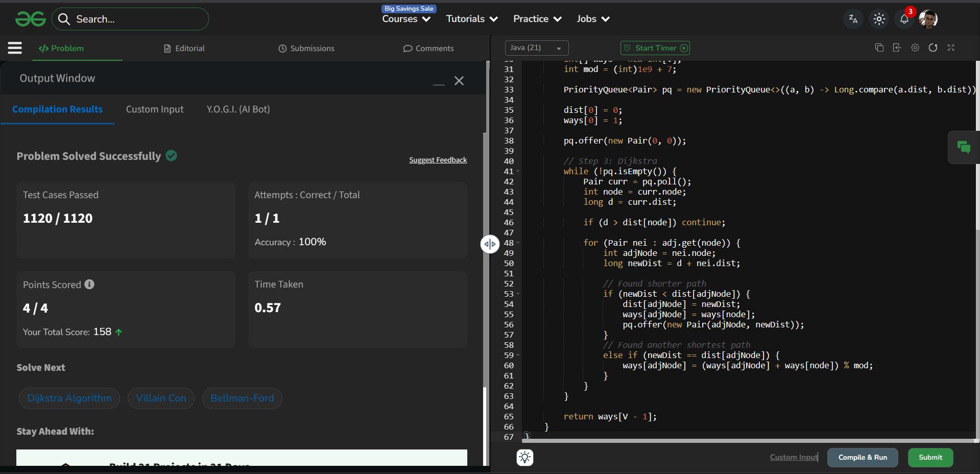This screenshot has height=474, width=980.
Task: Collapse the while loop at line 41
Action: (x=518, y=172)
